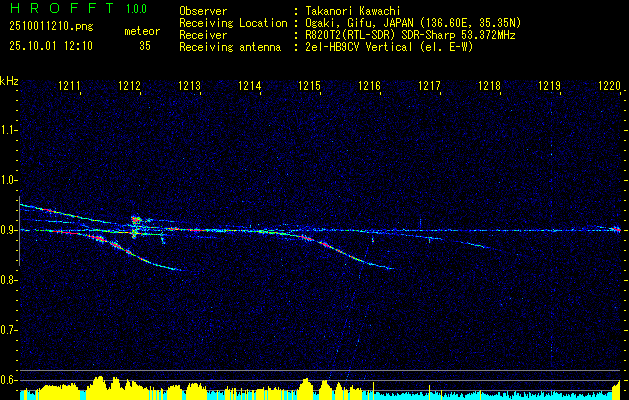Click the bright echo burst near 1212
The height and width of the screenshot is (400, 629).
pos(136,221)
